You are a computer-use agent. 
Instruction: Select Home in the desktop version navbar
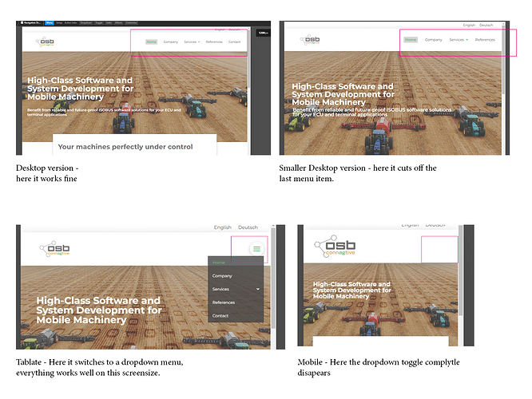pyautogui.click(x=151, y=41)
